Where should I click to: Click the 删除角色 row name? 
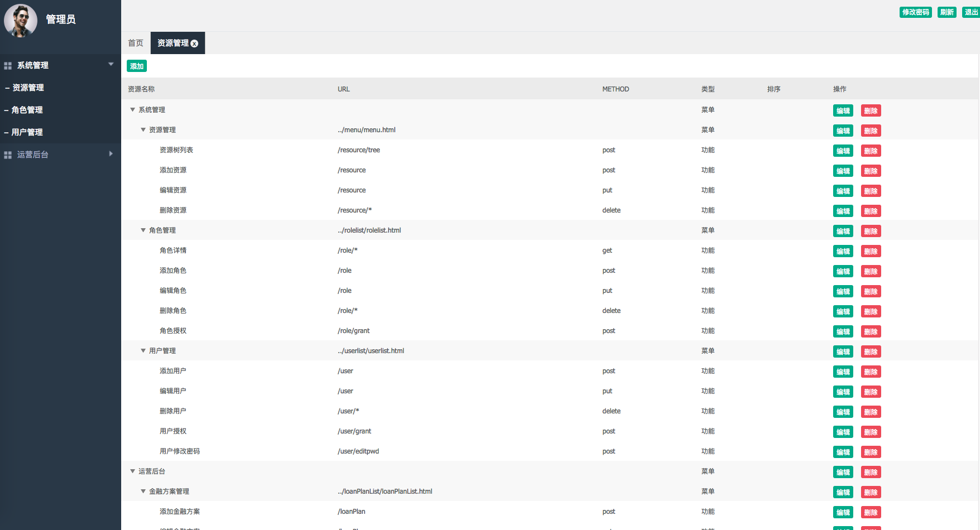point(173,311)
